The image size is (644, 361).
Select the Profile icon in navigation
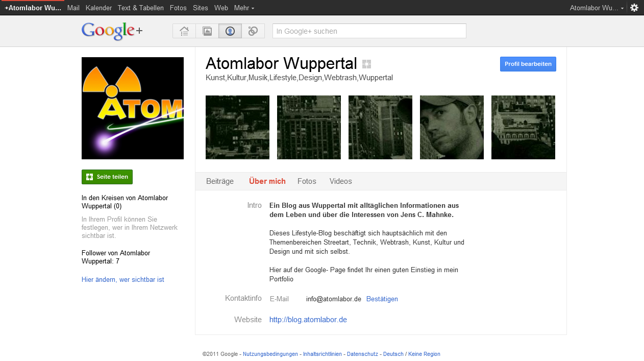point(230,31)
